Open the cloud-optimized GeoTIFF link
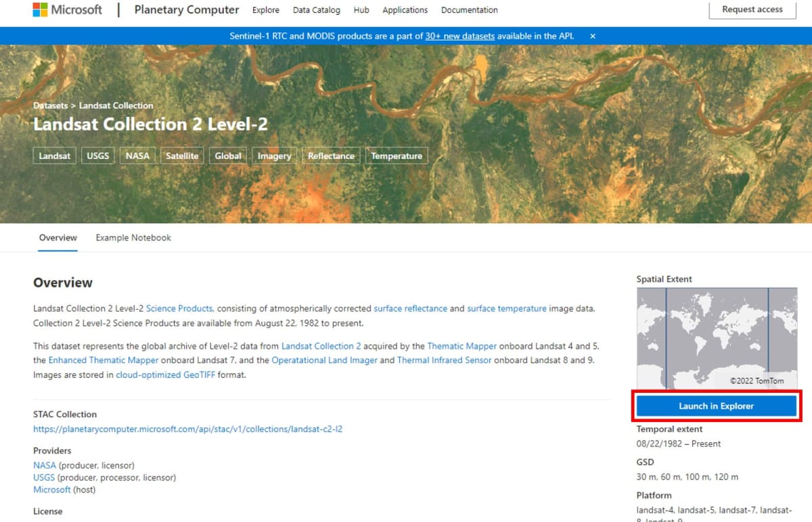Image resolution: width=812 pixels, height=522 pixels. pyautogui.click(x=166, y=375)
